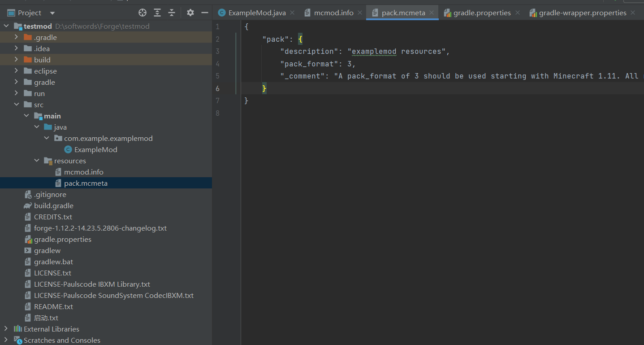Close the pack.mcmeta tab
Viewport: 644px width, 345px height.
tap(432, 13)
